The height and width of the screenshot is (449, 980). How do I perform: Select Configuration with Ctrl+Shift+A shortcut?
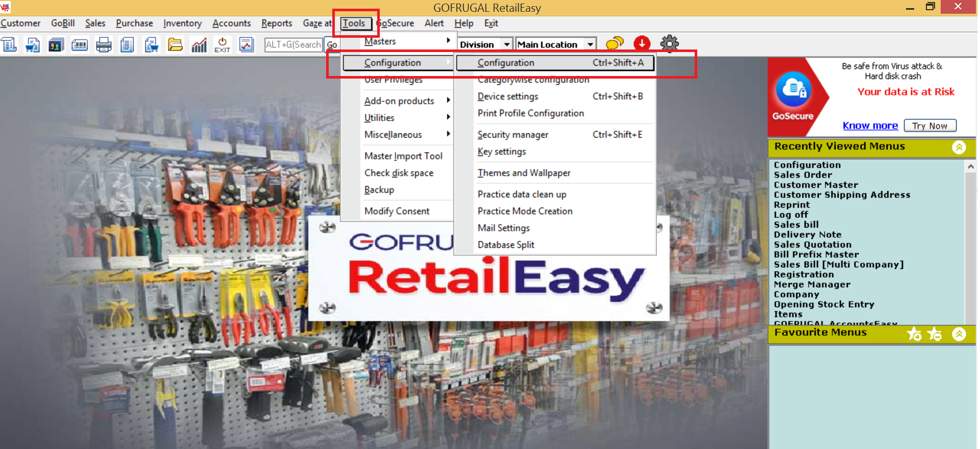555,63
